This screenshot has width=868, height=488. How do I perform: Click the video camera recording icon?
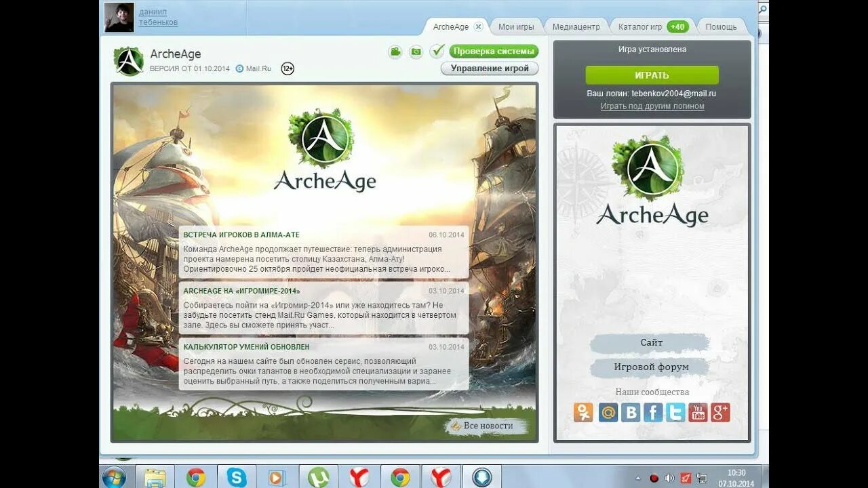pos(395,52)
